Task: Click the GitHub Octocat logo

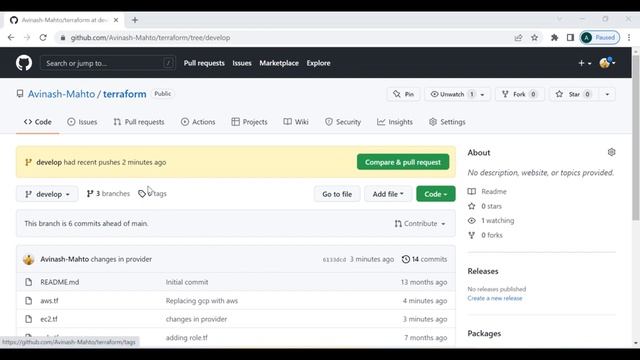Action: [x=24, y=63]
